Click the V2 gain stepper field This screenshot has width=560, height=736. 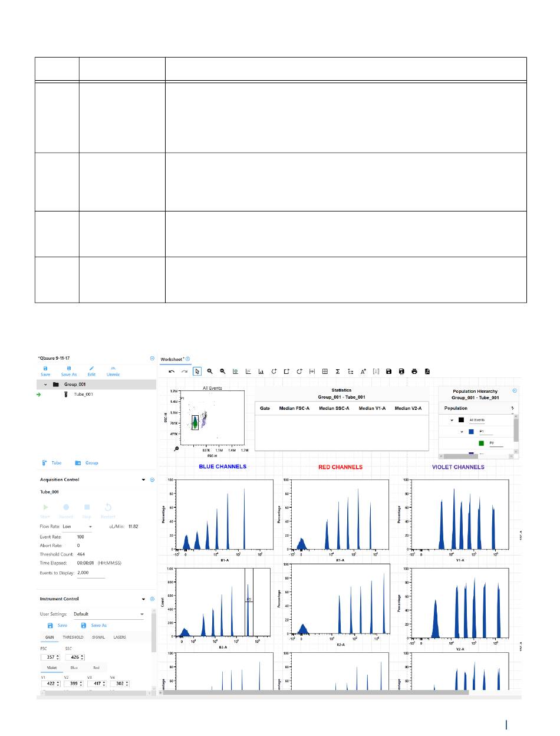pos(73,684)
